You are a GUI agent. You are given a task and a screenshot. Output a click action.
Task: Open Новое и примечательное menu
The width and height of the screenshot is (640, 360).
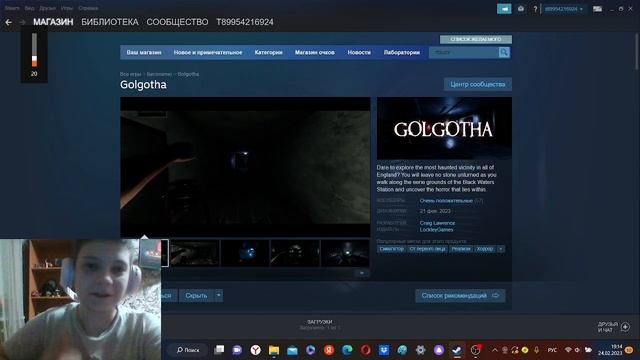coord(208,52)
